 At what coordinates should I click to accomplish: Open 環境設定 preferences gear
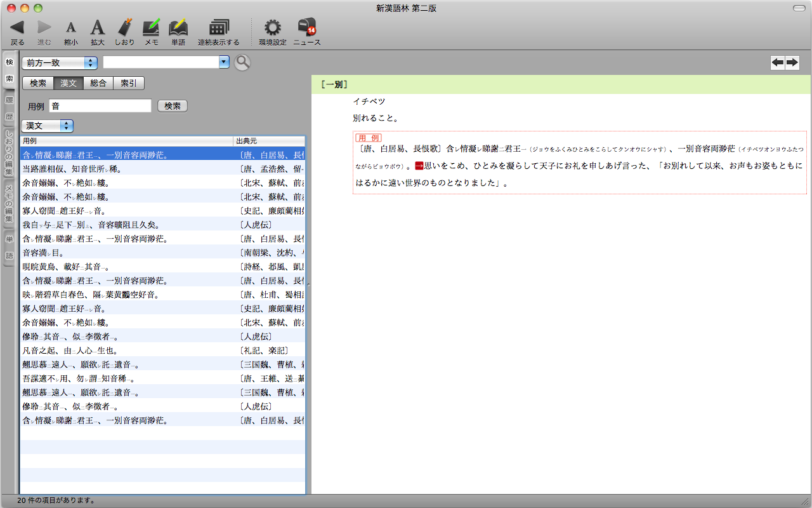pyautogui.click(x=272, y=28)
